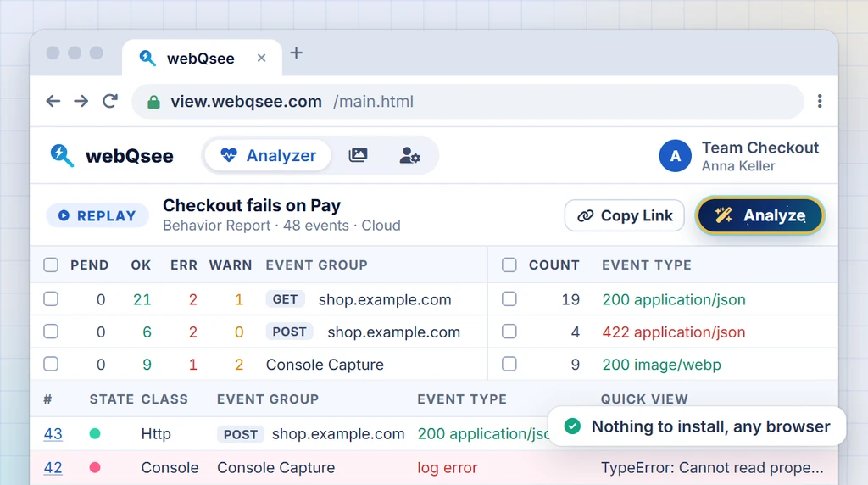Click the Http class cell in row 43
868x485 pixels.
coord(156,434)
